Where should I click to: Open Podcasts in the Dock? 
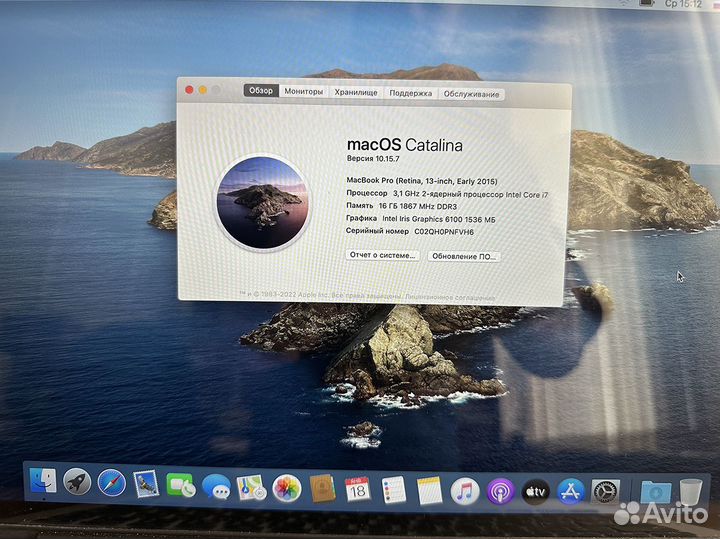[500, 492]
